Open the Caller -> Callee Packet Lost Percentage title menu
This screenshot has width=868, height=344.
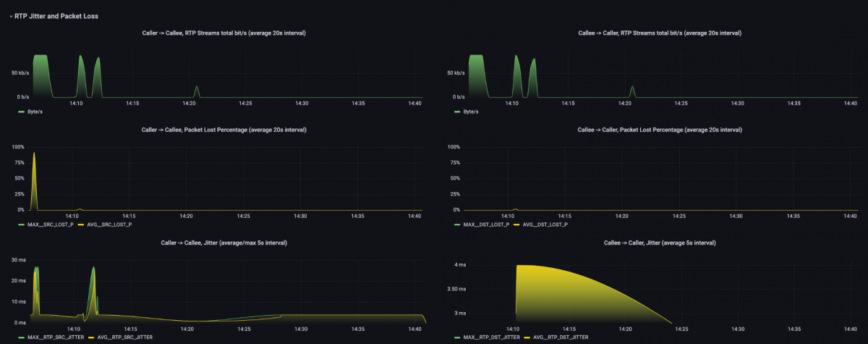pos(224,130)
